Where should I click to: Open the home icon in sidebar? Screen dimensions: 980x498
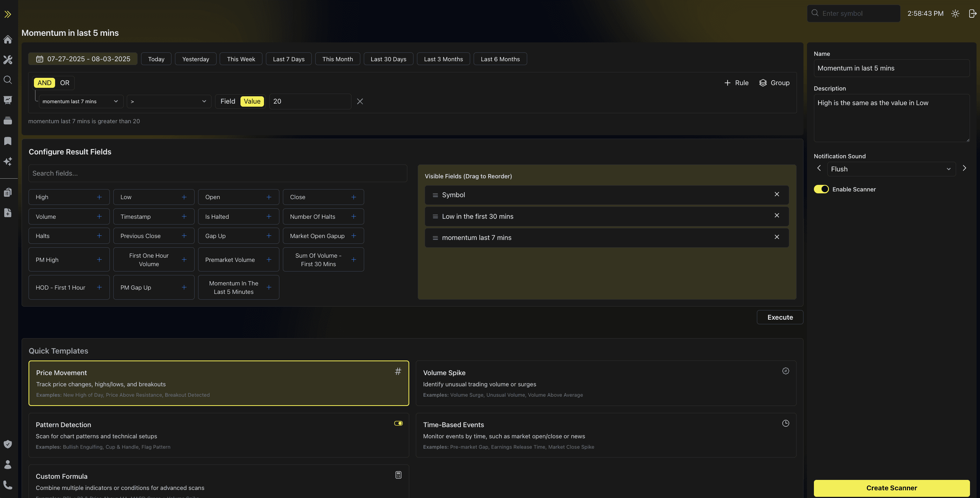click(8, 39)
